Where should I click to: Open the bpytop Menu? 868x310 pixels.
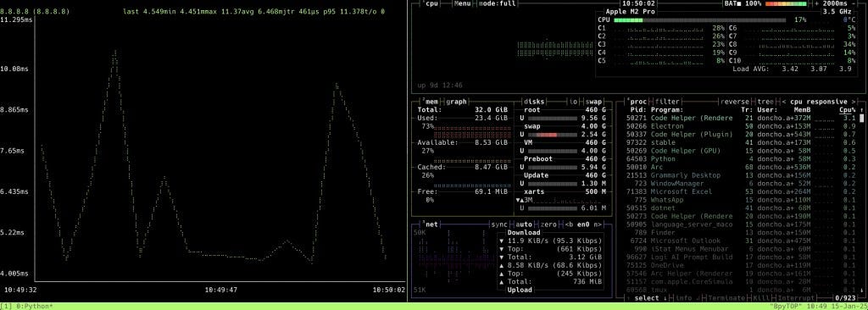click(x=462, y=3)
